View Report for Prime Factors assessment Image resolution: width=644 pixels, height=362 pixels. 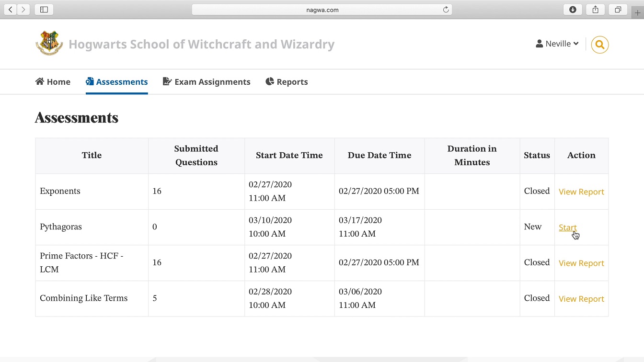tap(581, 263)
